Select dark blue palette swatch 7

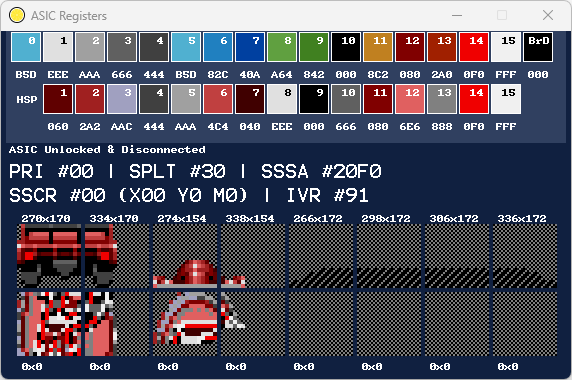pos(250,47)
